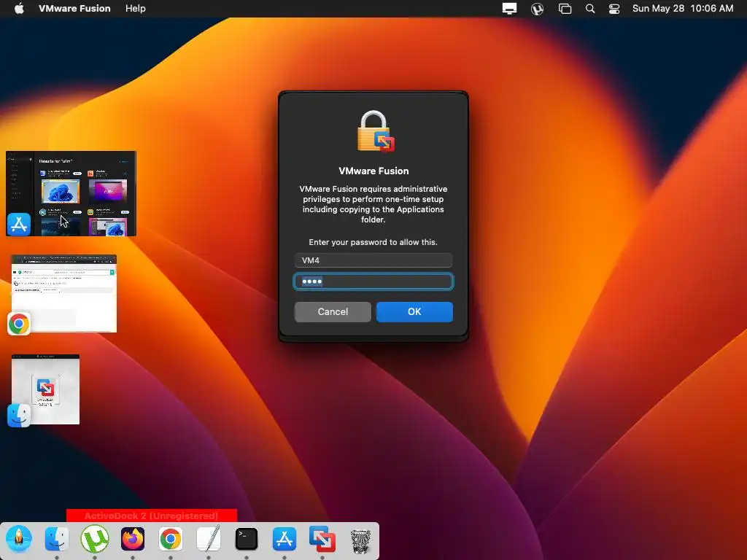Open uTorrent from the dock
Viewport: 747px width, 560px height.
click(95, 539)
